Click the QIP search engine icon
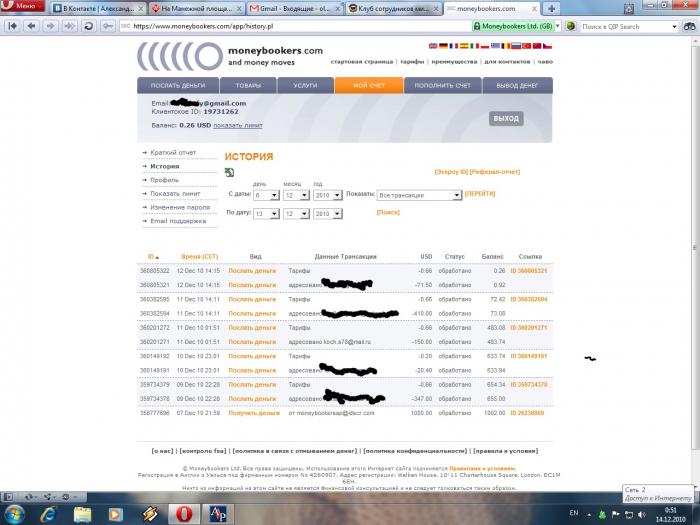Screen dimensions: 700x525 [570, 26]
